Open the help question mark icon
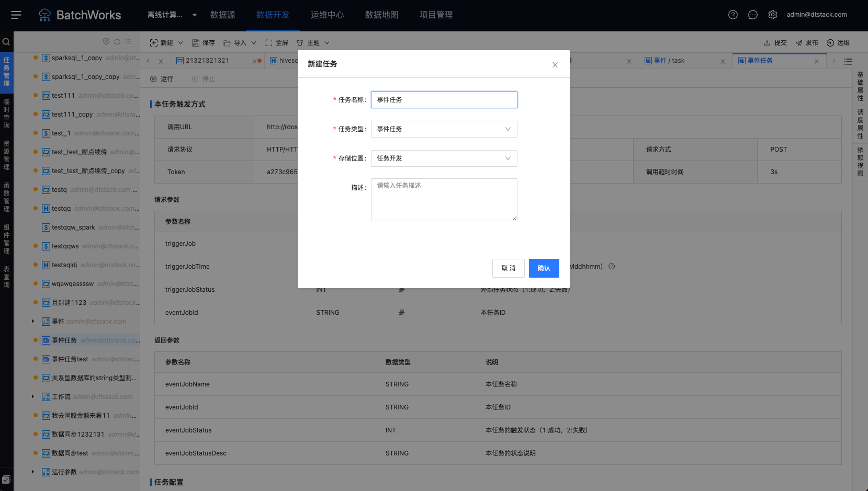 click(733, 15)
